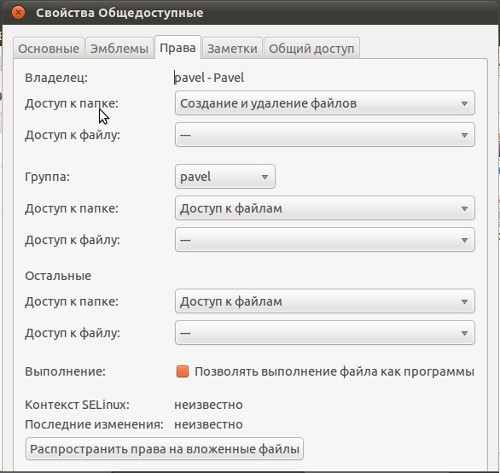Open Остальные Доступ к файлу dropdown

point(325,333)
